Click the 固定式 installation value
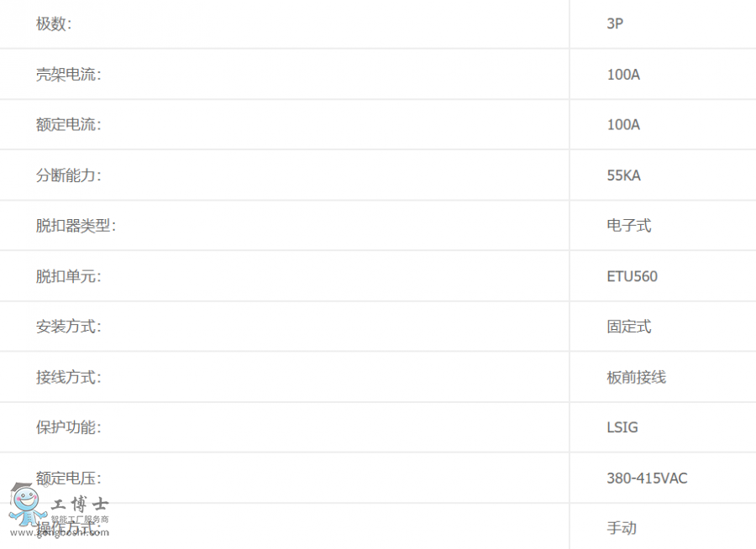This screenshot has width=756, height=549. point(628,327)
